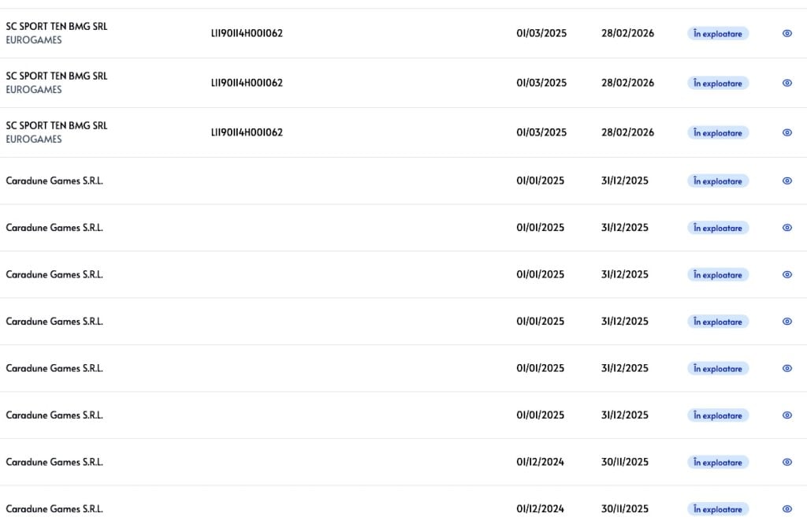Click eye icon of second Caradune Games row
The image size is (807, 532).
[x=787, y=228]
